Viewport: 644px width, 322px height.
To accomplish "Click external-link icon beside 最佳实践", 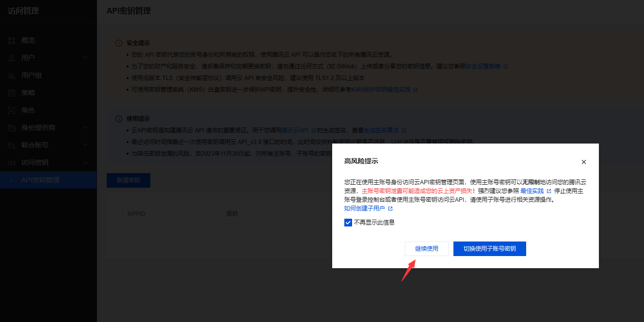I will pos(549,191).
